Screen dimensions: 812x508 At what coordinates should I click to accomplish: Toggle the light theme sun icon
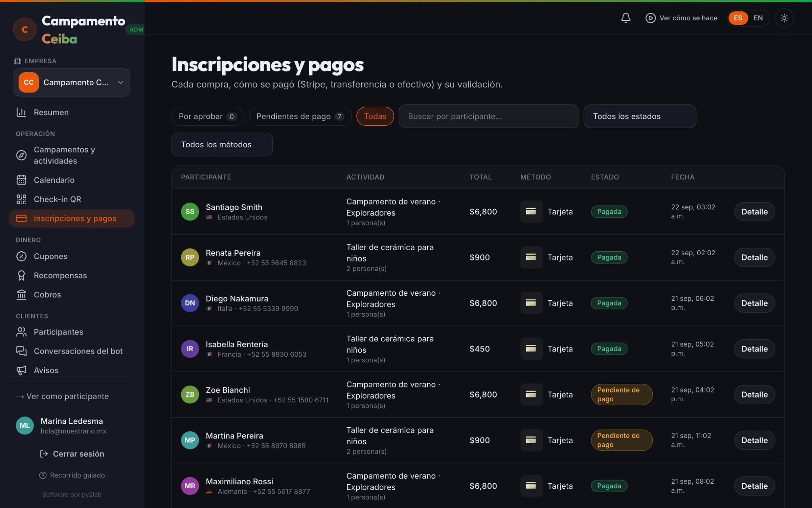click(x=784, y=18)
